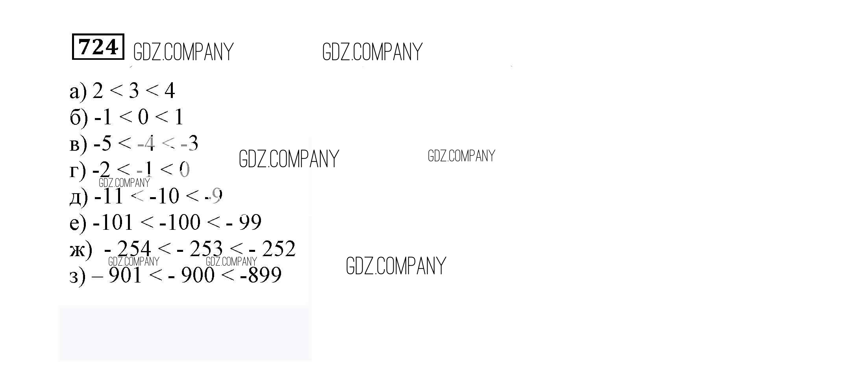This screenshot has height=375, width=868.
Task: Click line д) -11 < -10 < -9
Action: (146, 196)
